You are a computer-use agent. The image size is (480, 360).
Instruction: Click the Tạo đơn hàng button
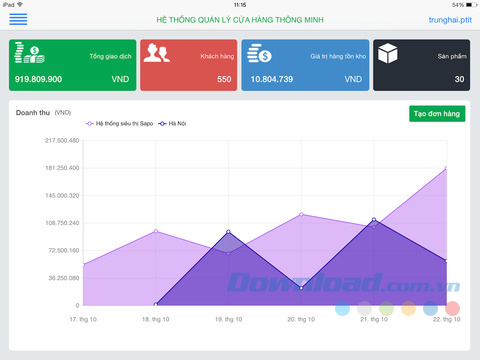437,114
